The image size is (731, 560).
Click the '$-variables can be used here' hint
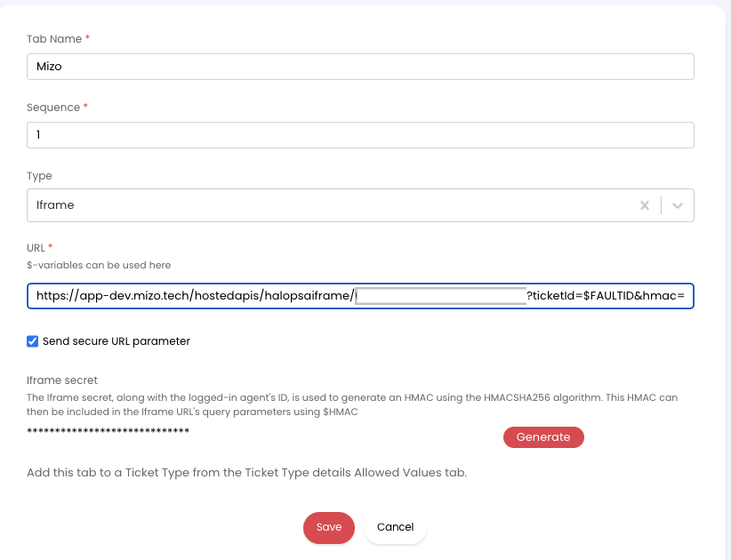(99, 265)
